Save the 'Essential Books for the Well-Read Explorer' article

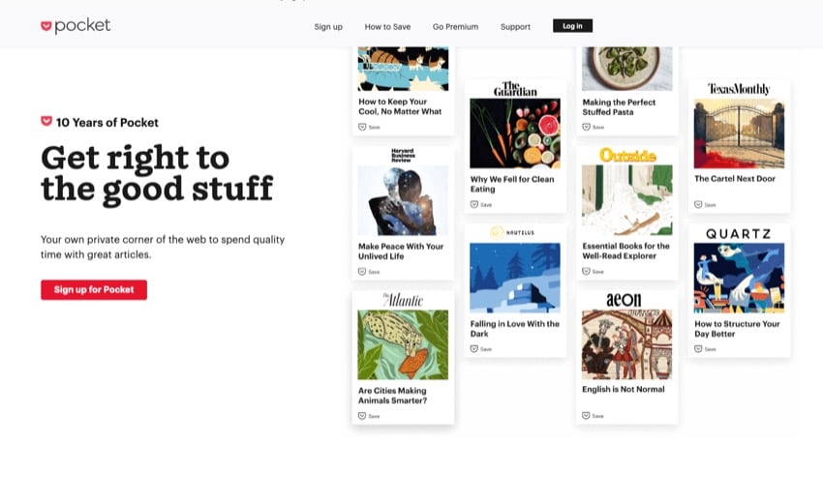point(593,272)
